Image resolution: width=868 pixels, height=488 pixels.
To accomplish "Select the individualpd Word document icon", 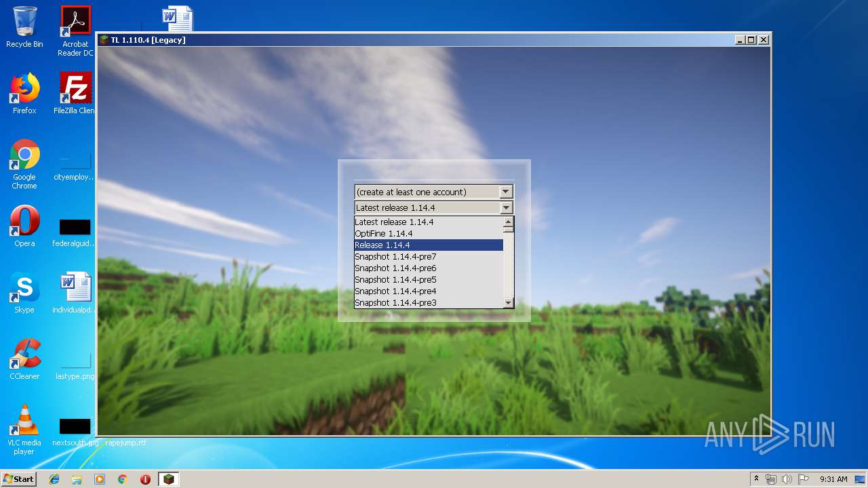I will click(75, 293).
